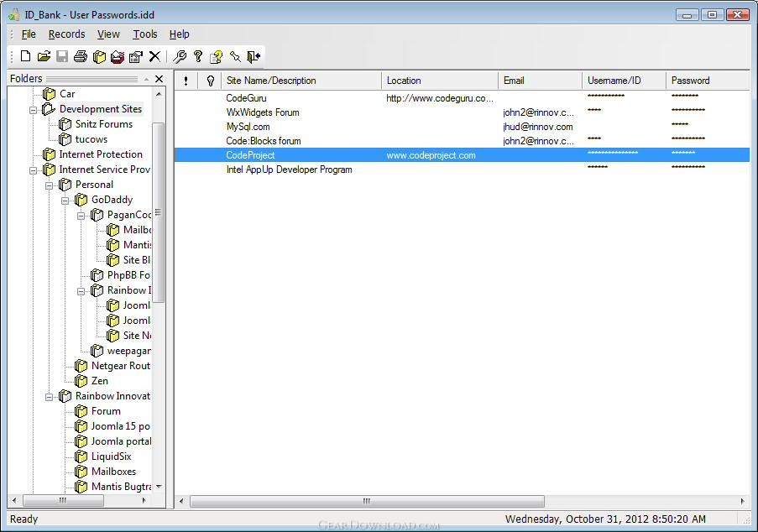Click the lightbulb hint column header
758x532 pixels.
210,81
